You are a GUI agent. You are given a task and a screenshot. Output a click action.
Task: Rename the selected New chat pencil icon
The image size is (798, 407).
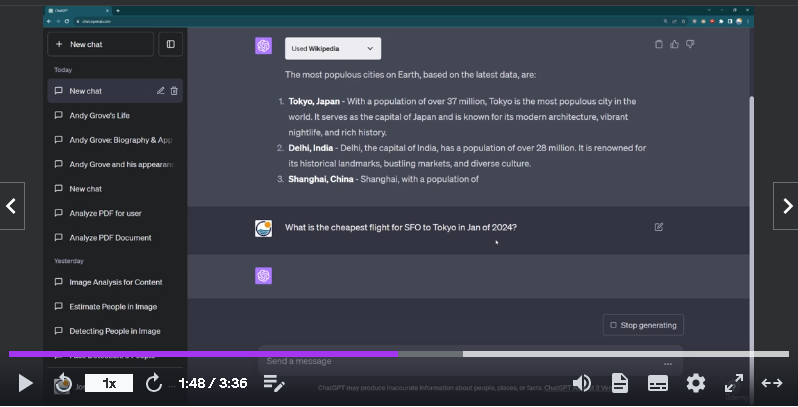[160, 91]
